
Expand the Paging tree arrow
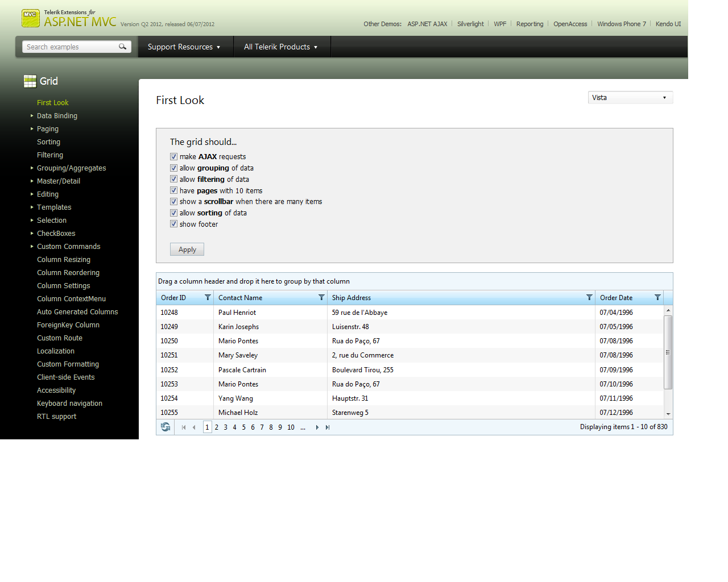point(32,128)
